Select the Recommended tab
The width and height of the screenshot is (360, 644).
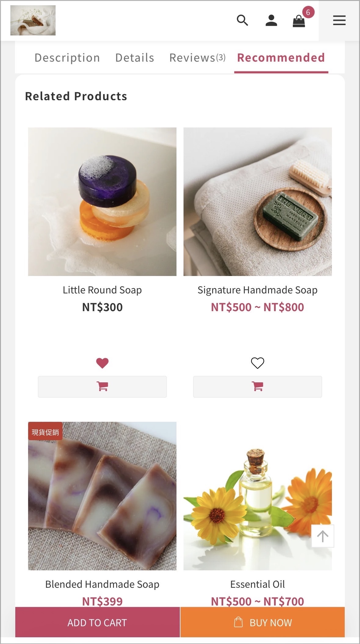pyautogui.click(x=281, y=58)
